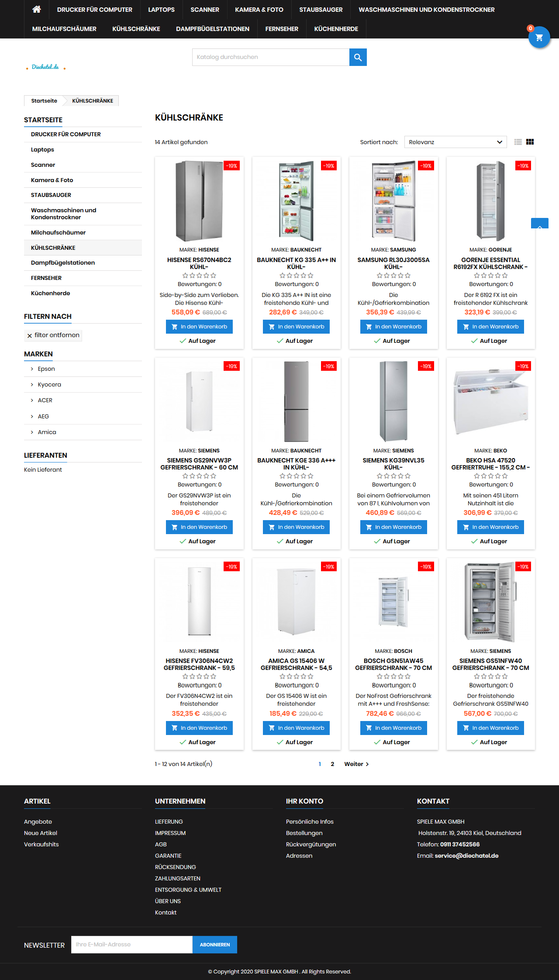The height and width of the screenshot is (980, 559).
Task: Open Persönliche Infos footer link
Action: coord(310,822)
